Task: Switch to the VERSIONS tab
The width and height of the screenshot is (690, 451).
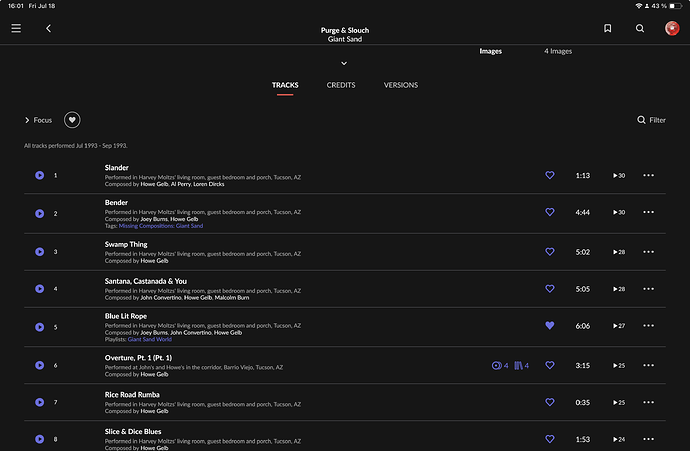Action: coord(401,85)
